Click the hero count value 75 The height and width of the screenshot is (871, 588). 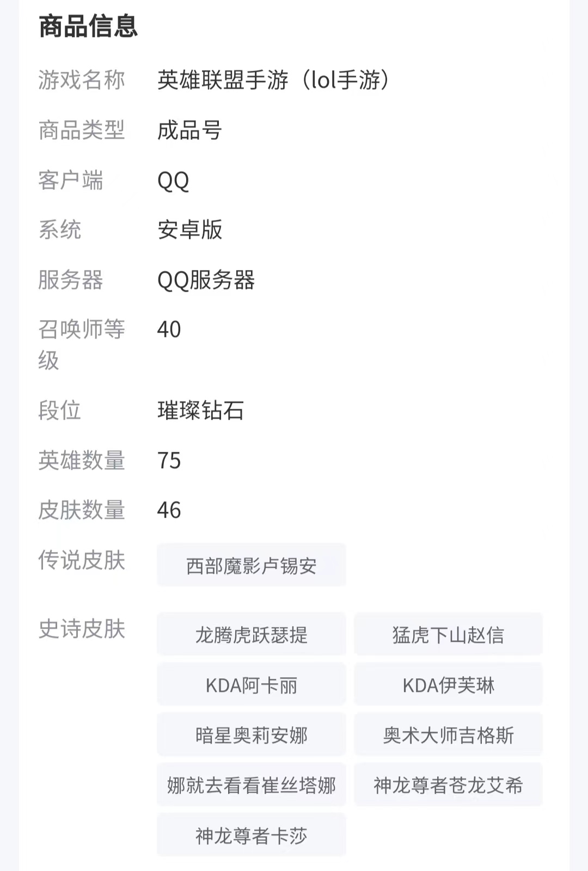pos(169,461)
